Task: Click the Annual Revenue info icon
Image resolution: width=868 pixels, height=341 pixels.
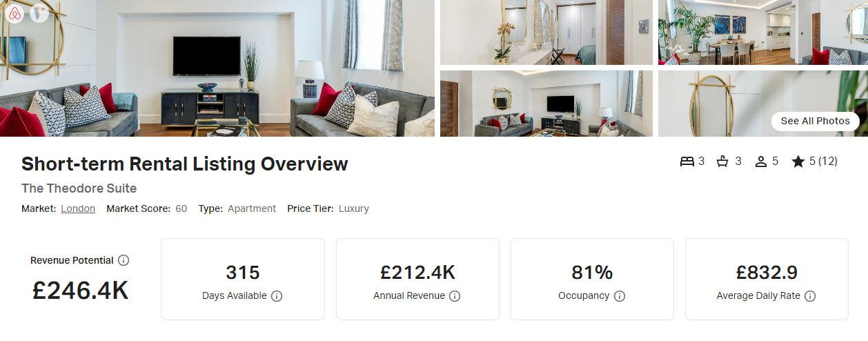Action: click(455, 296)
